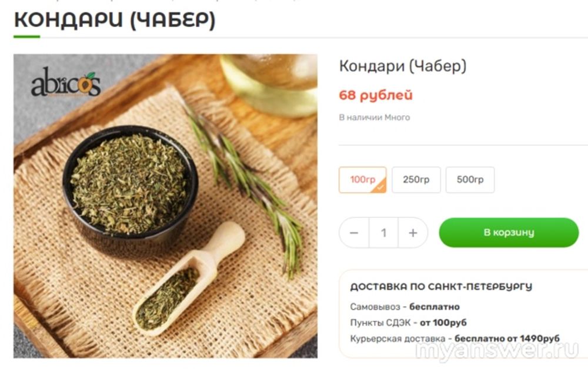Select the 100гр weight option

tap(363, 180)
